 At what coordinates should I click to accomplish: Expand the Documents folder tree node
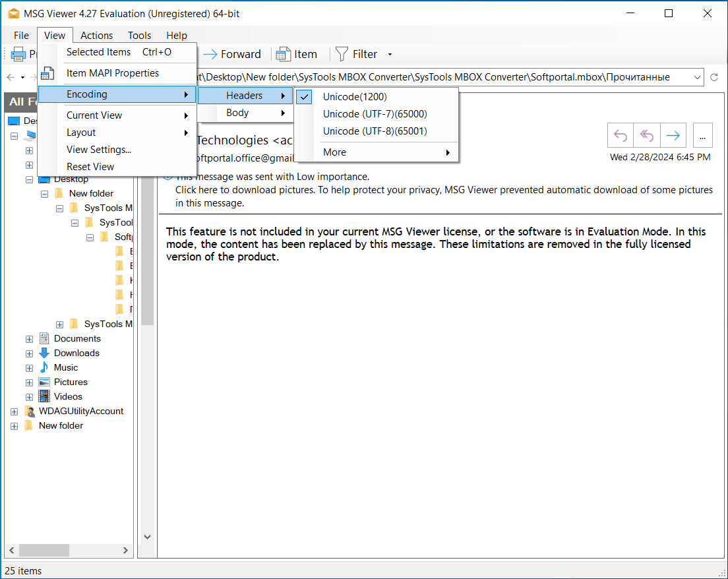pos(29,339)
